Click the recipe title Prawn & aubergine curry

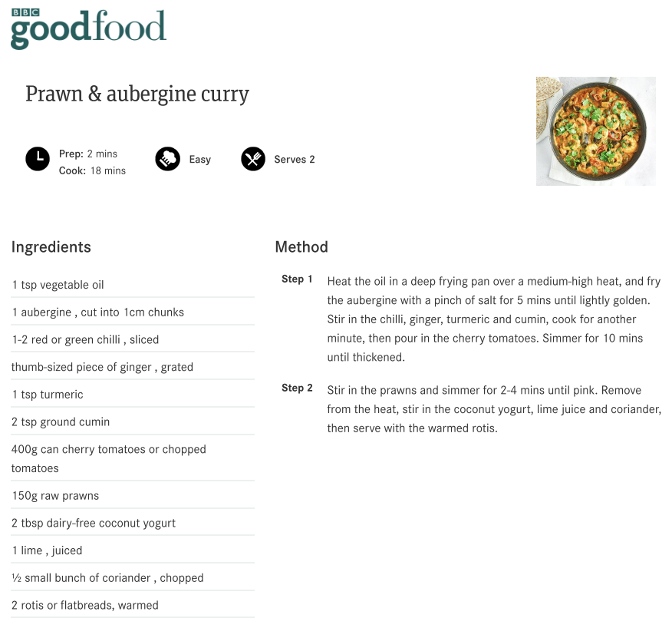pyautogui.click(x=137, y=94)
